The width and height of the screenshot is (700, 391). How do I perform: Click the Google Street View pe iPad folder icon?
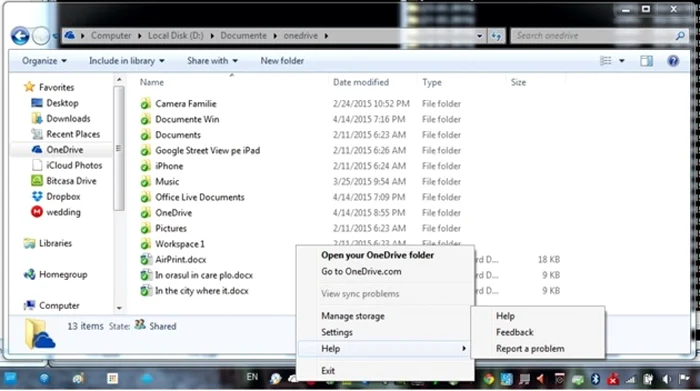(145, 150)
